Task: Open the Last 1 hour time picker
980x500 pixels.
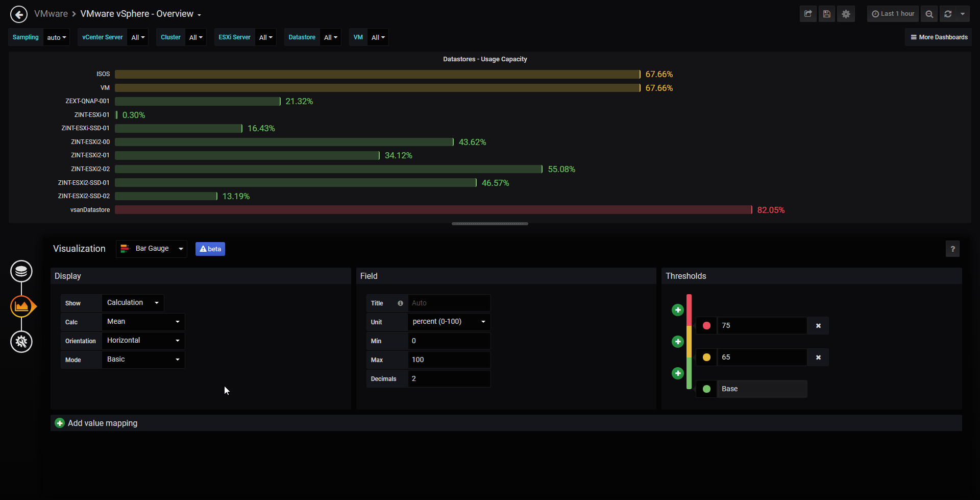Action: (x=893, y=14)
